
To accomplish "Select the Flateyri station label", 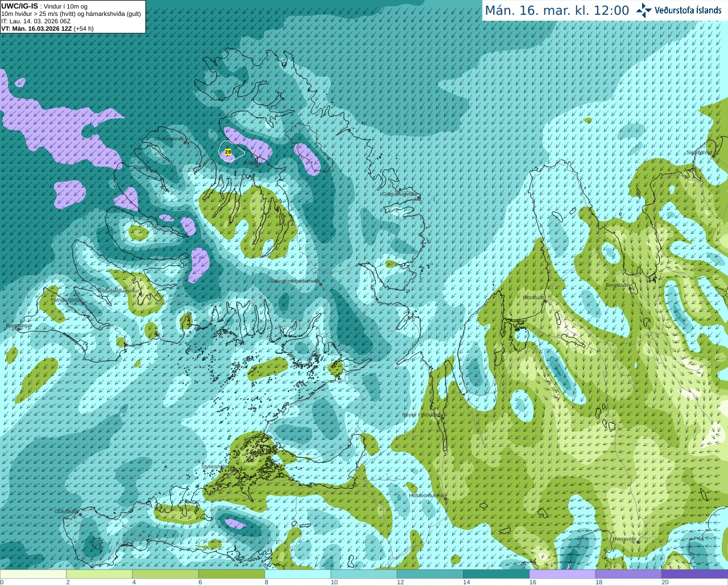I will click(142, 167).
